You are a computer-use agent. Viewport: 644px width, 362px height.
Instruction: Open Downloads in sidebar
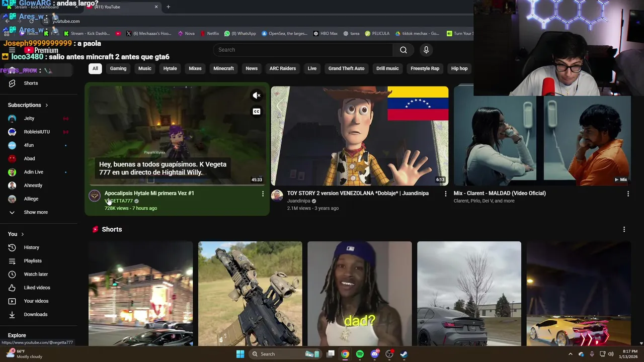[35, 315]
